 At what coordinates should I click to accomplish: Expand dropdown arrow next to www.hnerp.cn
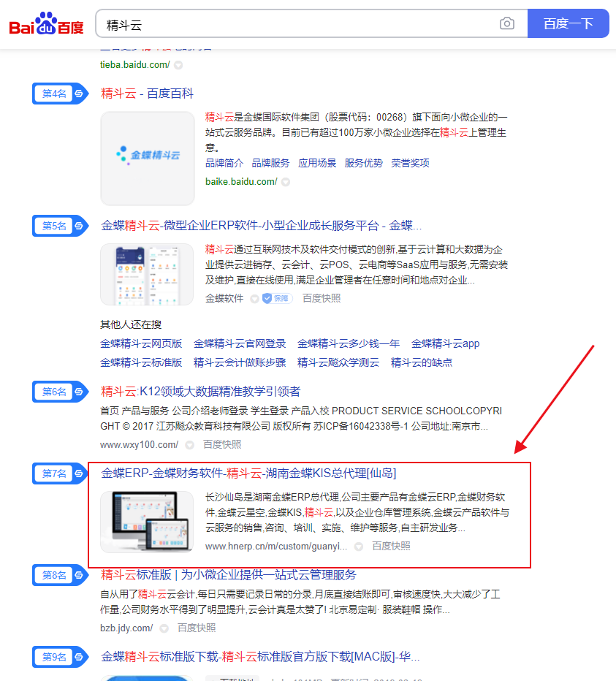pyautogui.click(x=358, y=547)
